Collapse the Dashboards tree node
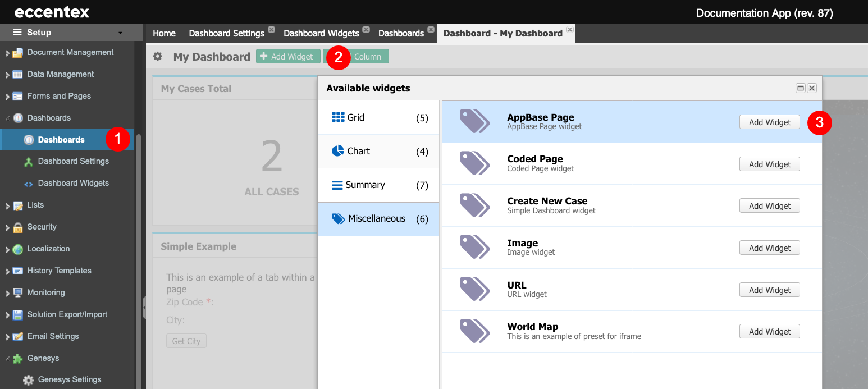The height and width of the screenshot is (389, 868). (x=7, y=118)
